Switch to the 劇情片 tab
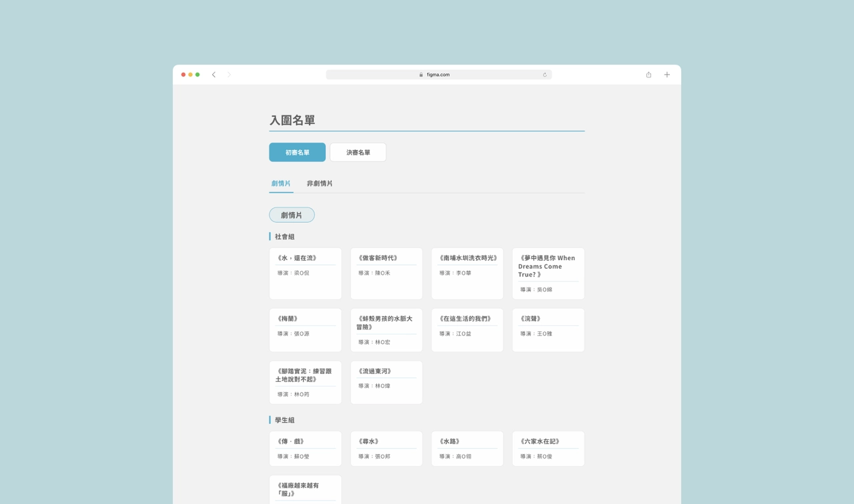The height and width of the screenshot is (504, 854). point(281,183)
